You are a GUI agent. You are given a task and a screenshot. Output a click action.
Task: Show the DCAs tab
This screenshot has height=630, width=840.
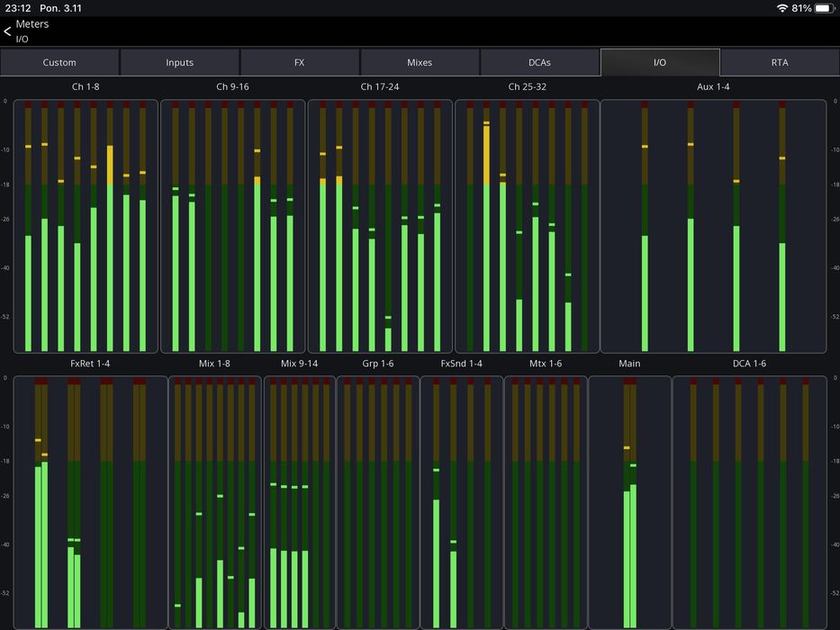point(539,63)
